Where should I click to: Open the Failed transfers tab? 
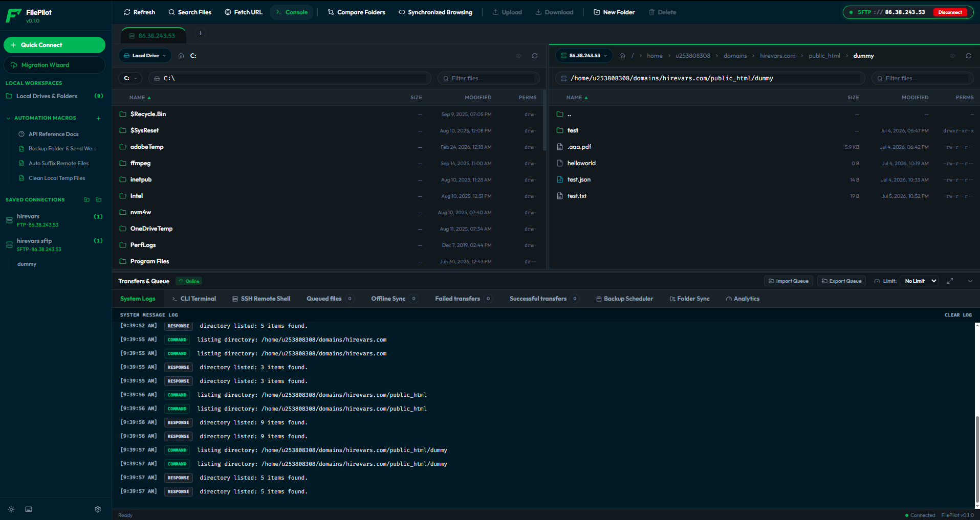[x=463, y=299]
